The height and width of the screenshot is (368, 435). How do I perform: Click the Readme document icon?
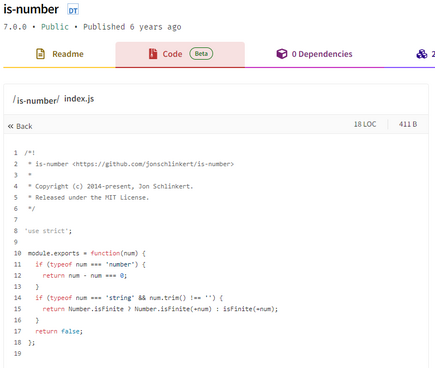tap(40, 54)
